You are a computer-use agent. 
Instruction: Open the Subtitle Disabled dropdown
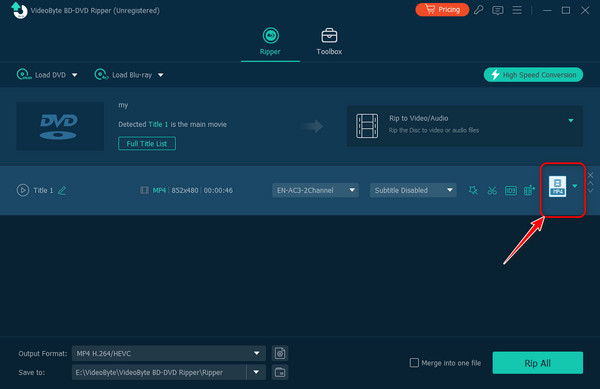[413, 190]
